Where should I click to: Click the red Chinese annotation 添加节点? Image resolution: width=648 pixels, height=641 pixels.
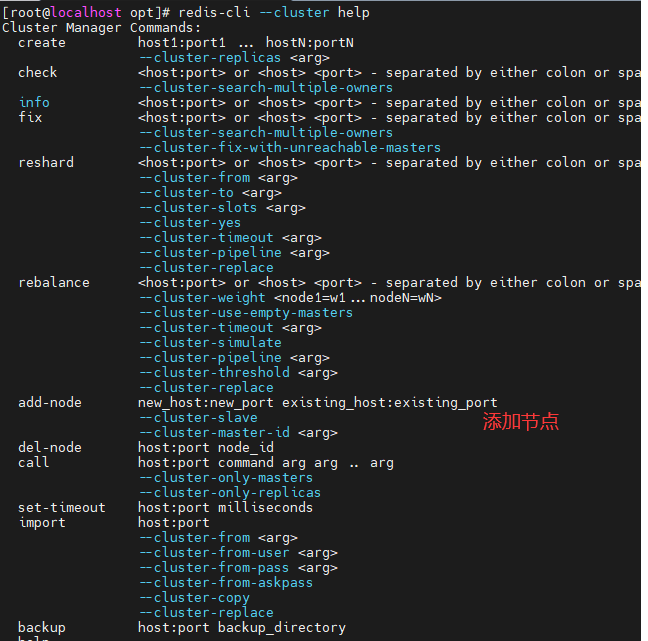click(x=521, y=422)
